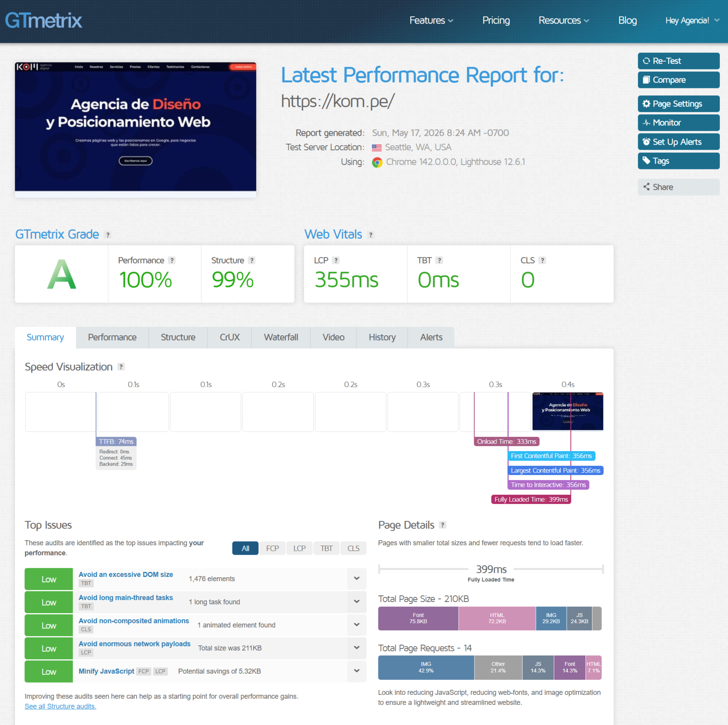Open help icon beside GTmetrix Grade
This screenshot has height=725, width=728.
coord(108,235)
